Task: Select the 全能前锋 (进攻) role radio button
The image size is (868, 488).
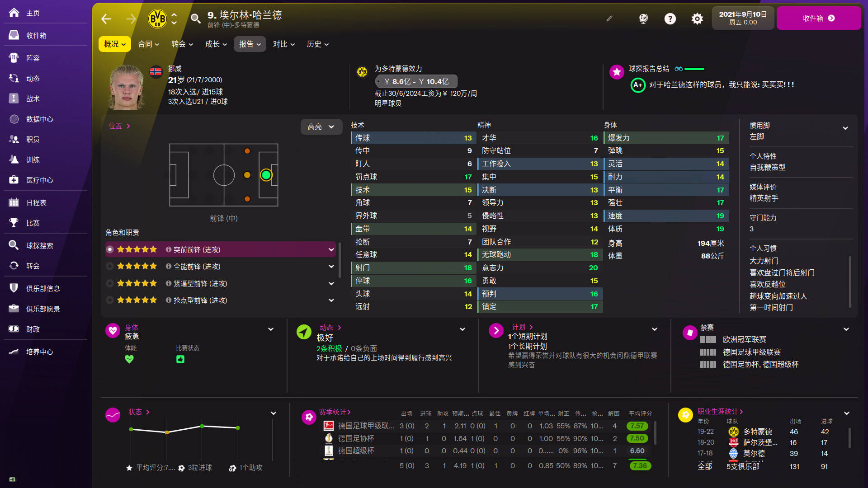Action: click(x=109, y=266)
